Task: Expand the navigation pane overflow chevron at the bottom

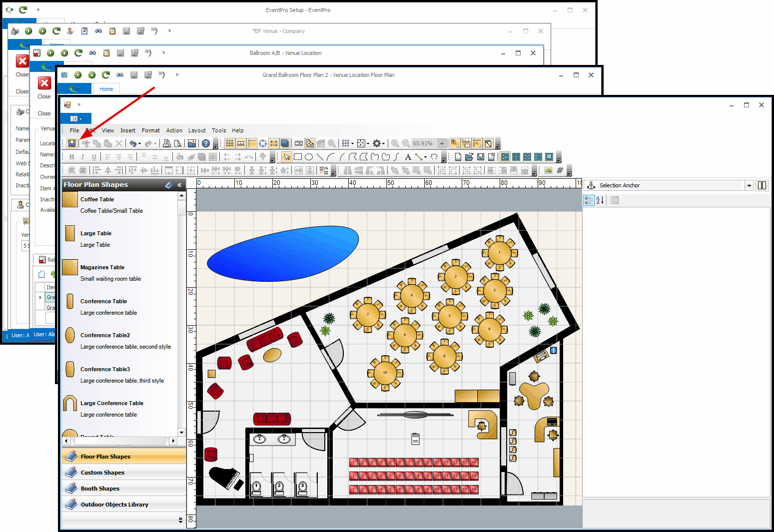Action: pyautogui.click(x=180, y=520)
